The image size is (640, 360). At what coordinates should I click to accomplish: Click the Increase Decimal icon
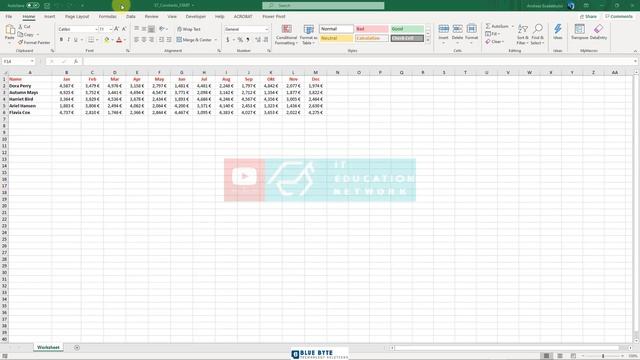tap(258, 40)
